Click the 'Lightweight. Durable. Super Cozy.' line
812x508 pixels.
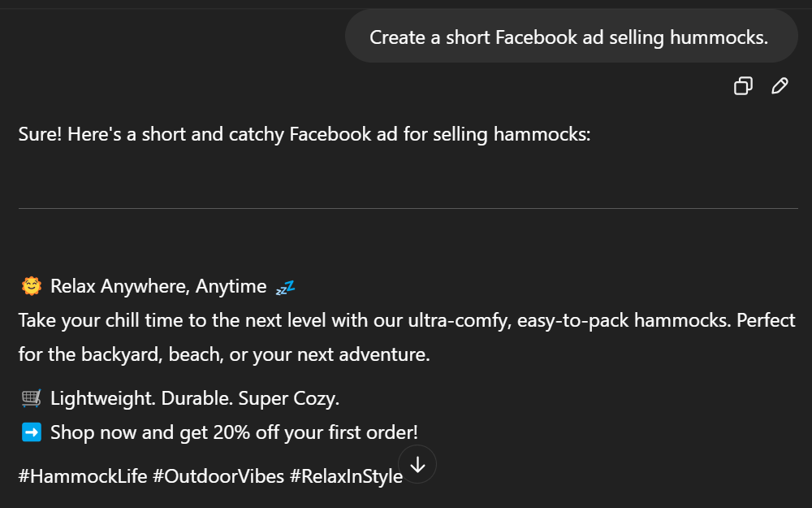coord(195,398)
